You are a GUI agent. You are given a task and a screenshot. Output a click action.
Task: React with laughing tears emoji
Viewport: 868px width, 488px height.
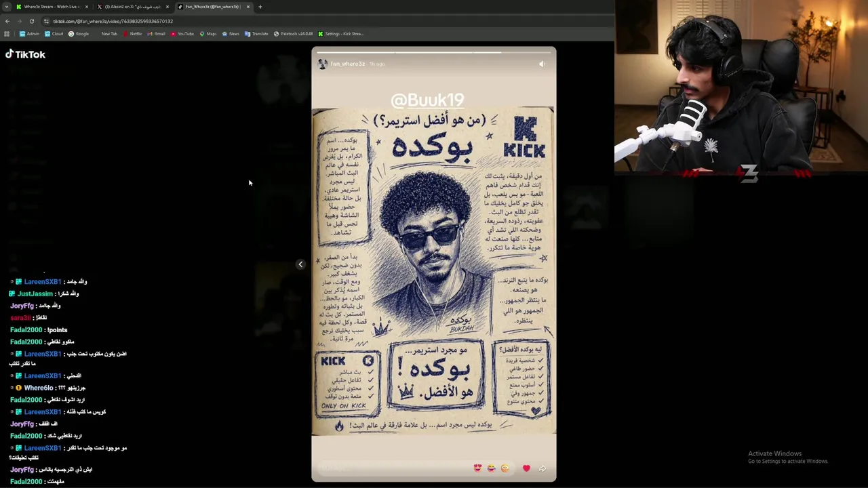click(492, 468)
